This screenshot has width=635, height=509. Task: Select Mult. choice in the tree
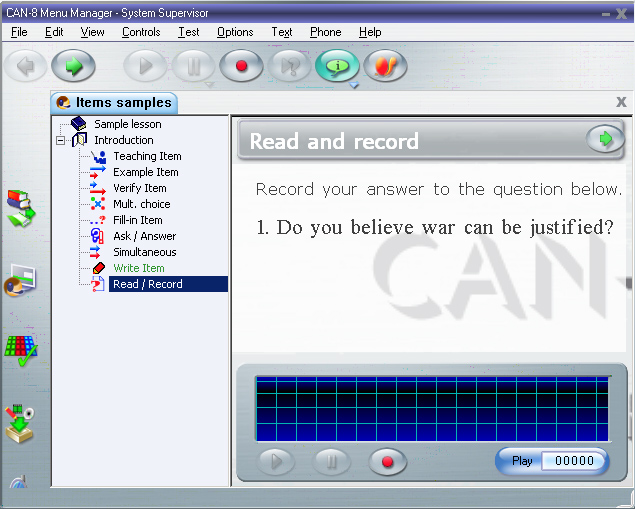pyautogui.click(x=142, y=204)
